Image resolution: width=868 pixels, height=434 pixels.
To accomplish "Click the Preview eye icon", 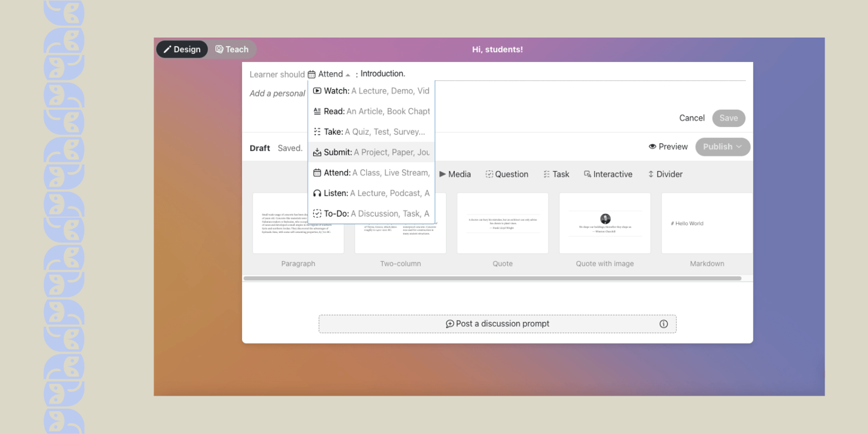I will 652,146.
